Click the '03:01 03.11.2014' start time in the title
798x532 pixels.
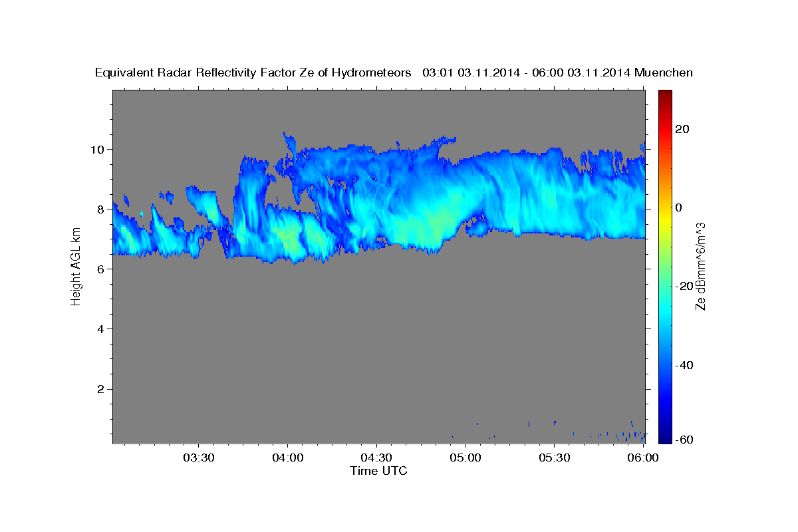pos(470,72)
